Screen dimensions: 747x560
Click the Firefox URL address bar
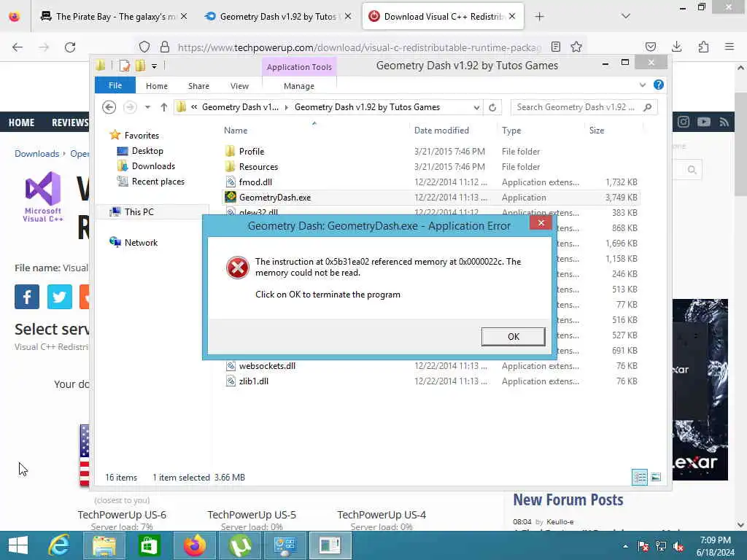click(x=359, y=47)
